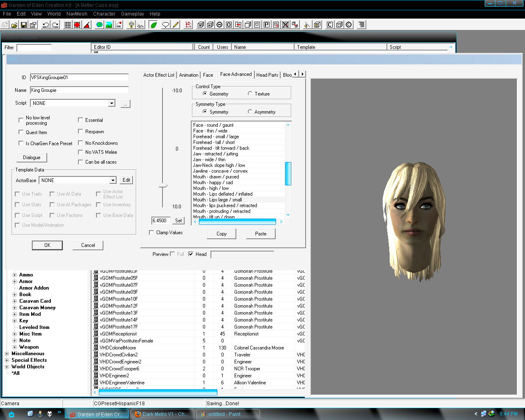Open the Script dropdown showing NONE

[112, 103]
